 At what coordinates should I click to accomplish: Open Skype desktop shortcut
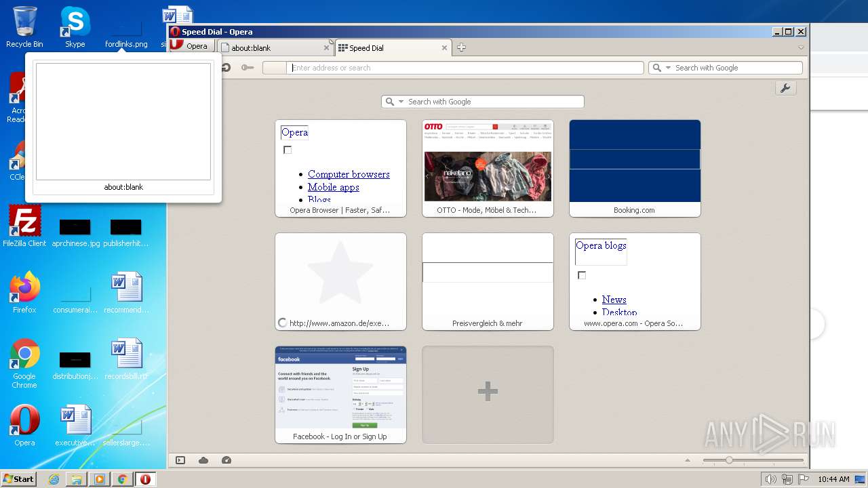click(x=75, y=27)
